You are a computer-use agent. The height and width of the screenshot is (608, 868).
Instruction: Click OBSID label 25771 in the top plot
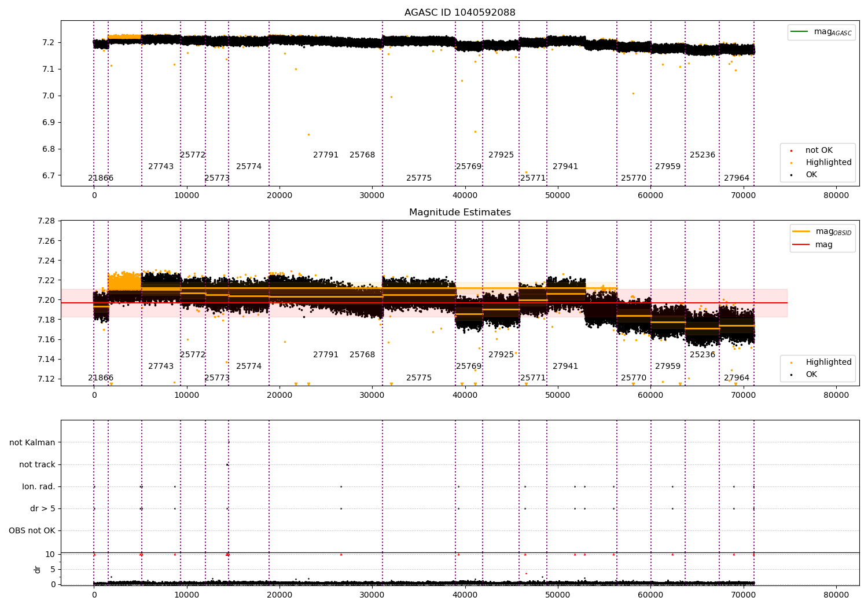pyautogui.click(x=533, y=178)
